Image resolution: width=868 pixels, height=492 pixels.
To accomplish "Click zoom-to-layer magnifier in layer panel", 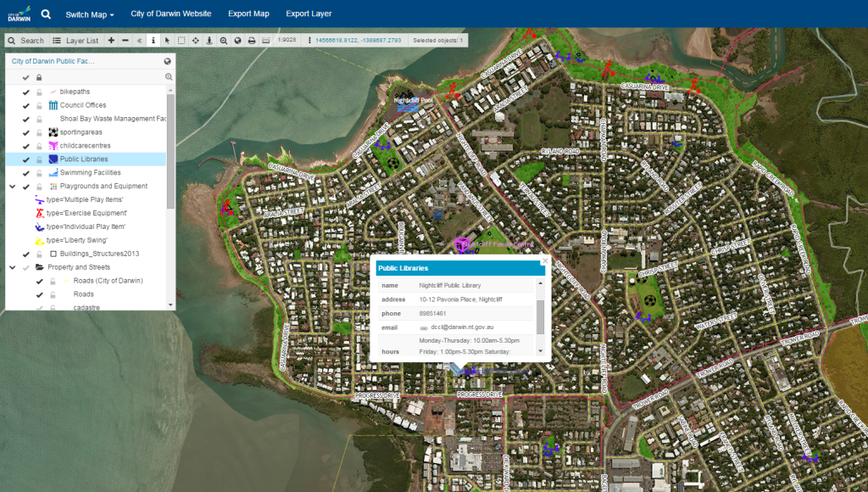I will [169, 77].
